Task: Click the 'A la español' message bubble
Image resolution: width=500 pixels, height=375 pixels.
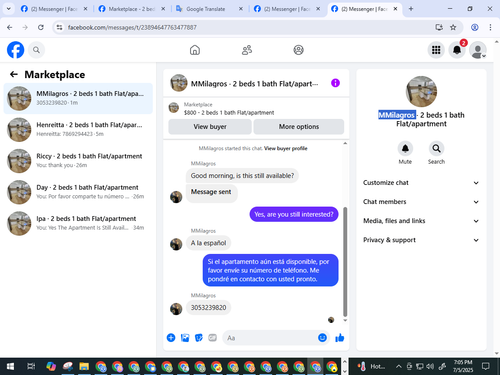Action: (208, 243)
